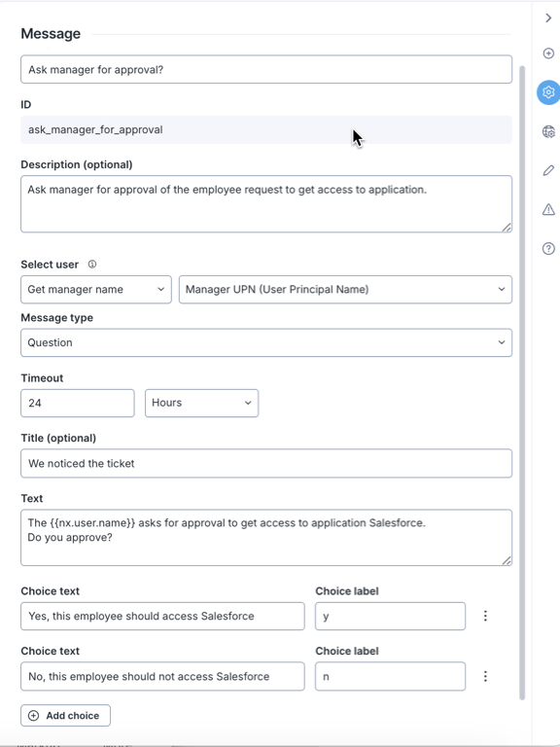Screen dimensions: 560x747
Task: Select the pencil edit sidebar icon
Action: point(548,170)
